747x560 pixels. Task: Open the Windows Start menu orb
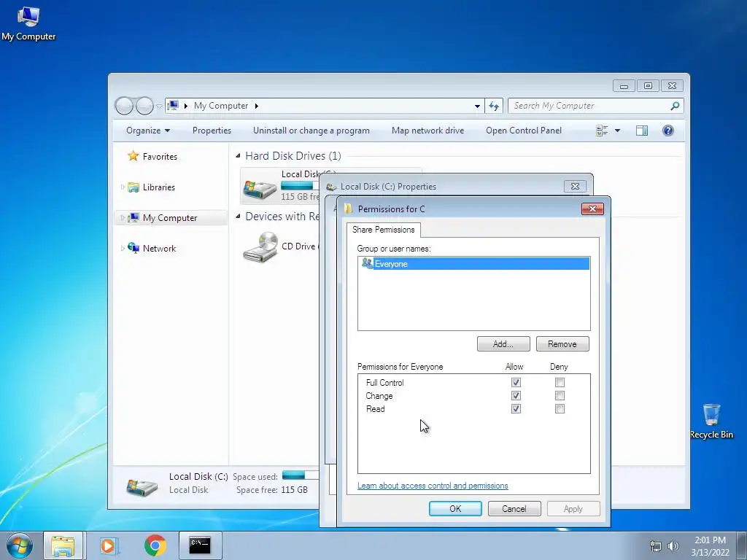(x=20, y=545)
